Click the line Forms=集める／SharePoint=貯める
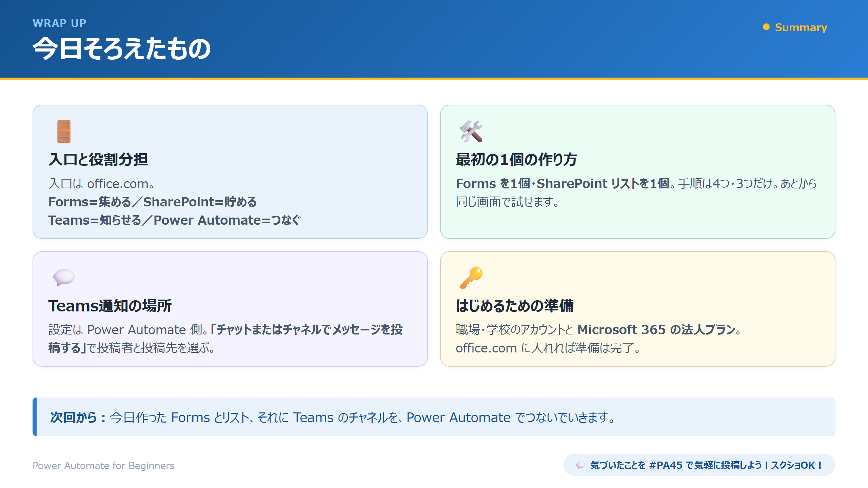 (x=153, y=202)
